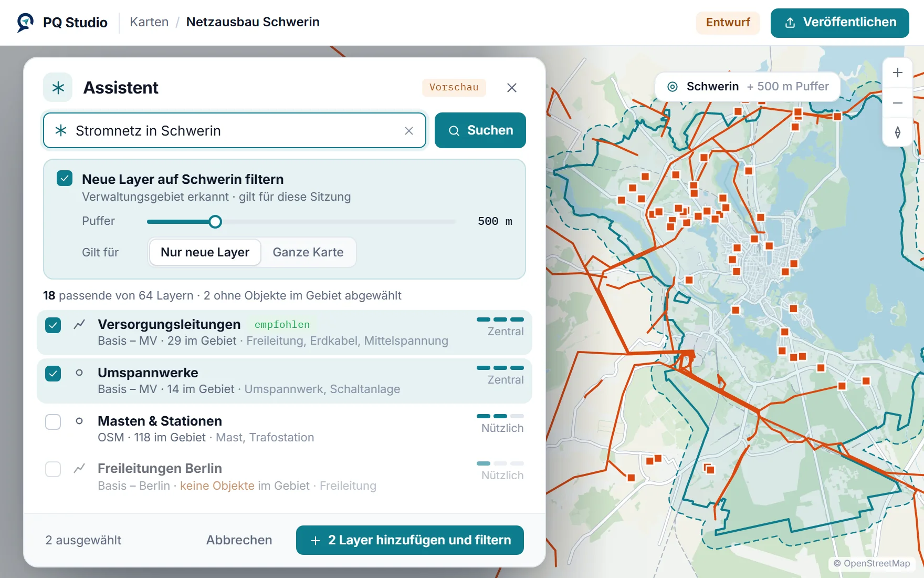The height and width of the screenshot is (578, 924).
Task: Click Netzausbau Schwerin breadcrumb title
Action: (x=253, y=22)
